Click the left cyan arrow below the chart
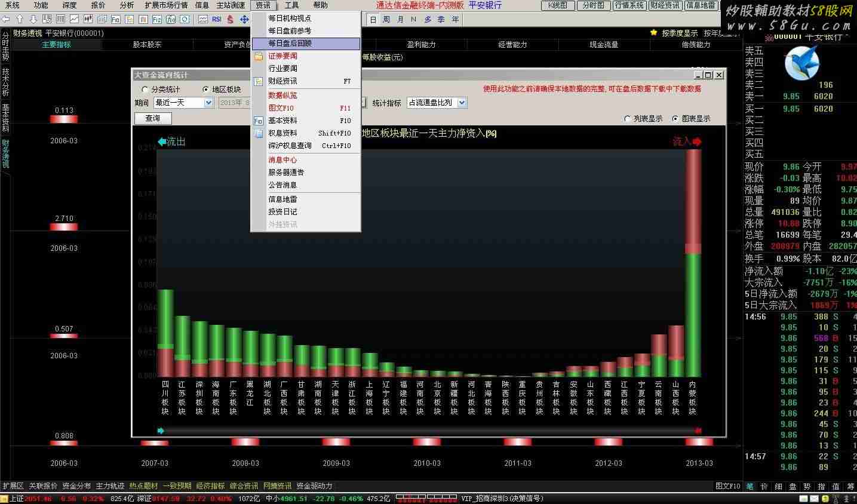This screenshot has height=504, width=857. coord(160,431)
